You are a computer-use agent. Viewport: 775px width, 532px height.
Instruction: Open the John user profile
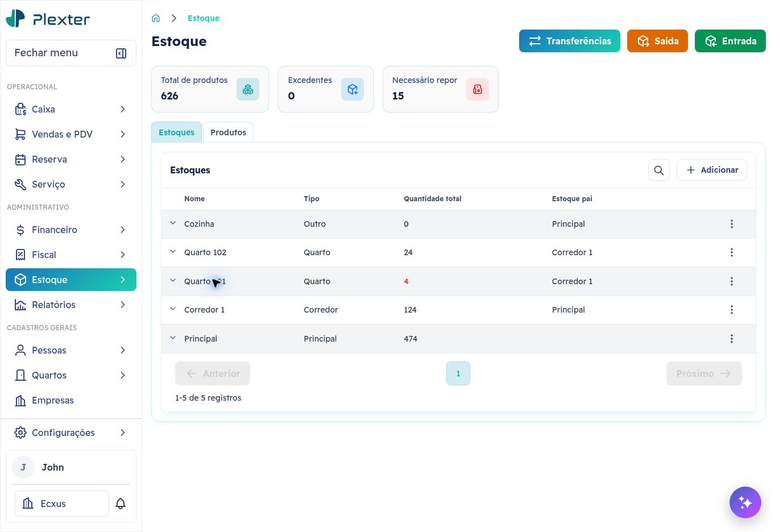click(x=71, y=467)
